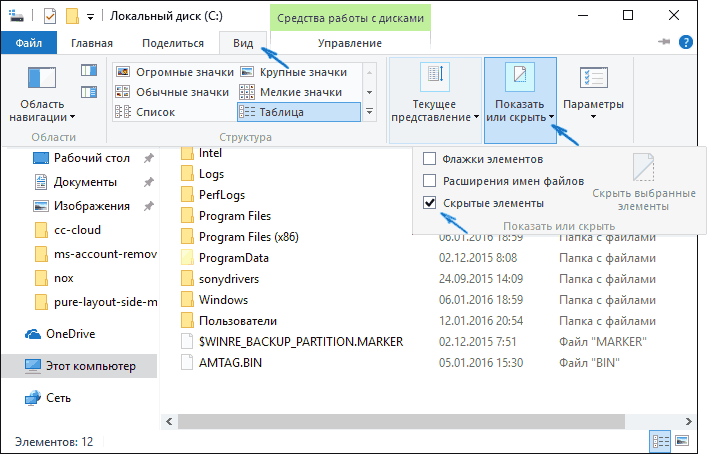Click the Help question mark icon
The width and height of the screenshot is (707, 454).
pyautogui.click(x=686, y=42)
